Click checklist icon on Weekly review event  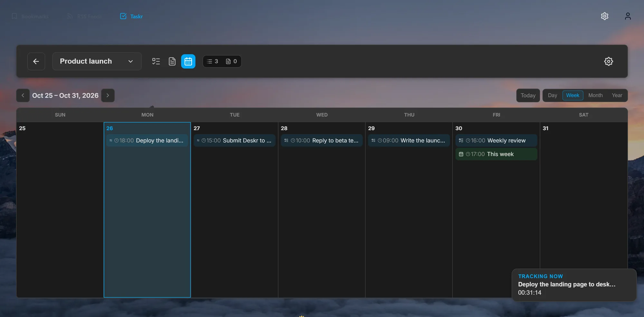(x=461, y=140)
